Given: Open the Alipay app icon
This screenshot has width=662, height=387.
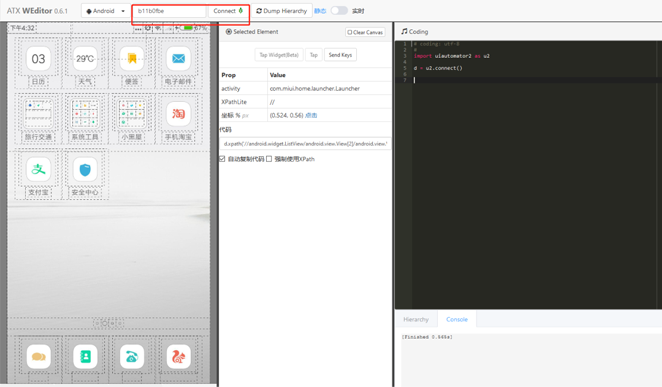Looking at the screenshot, I should point(38,169).
